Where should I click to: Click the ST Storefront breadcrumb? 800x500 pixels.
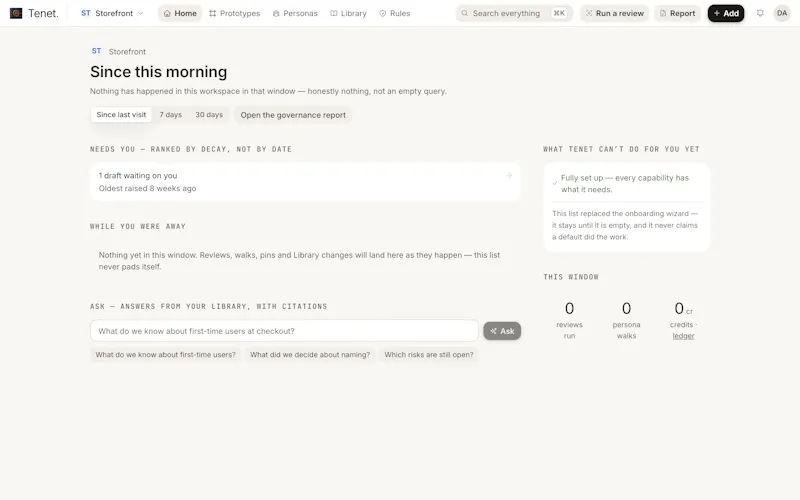pyautogui.click(x=118, y=52)
